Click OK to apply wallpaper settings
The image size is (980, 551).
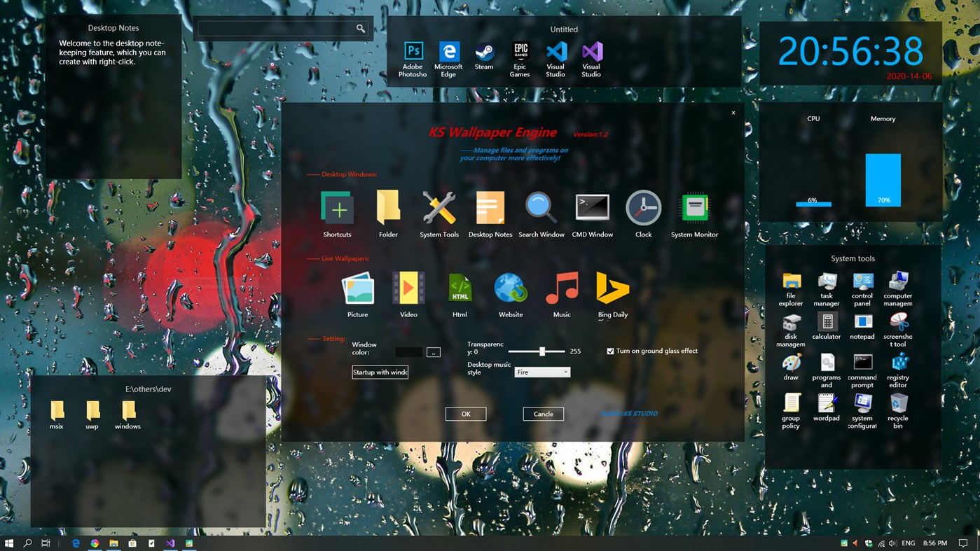tap(465, 414)
